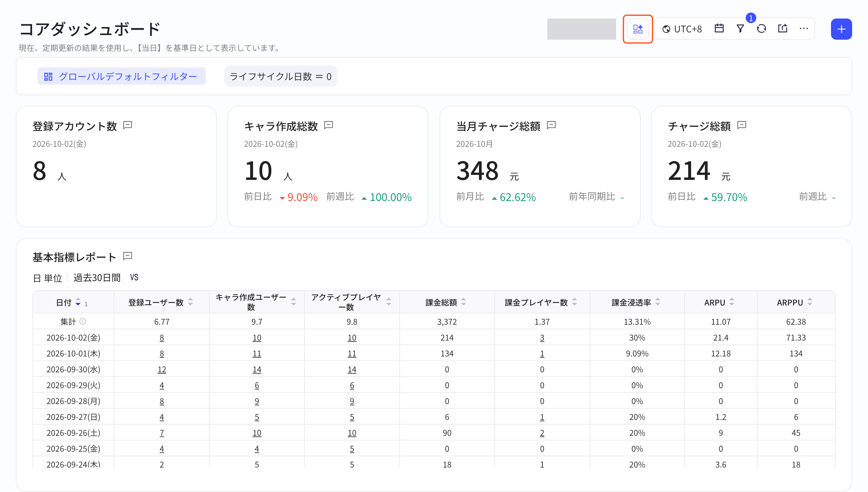The image size is (868, 492).
Task: Open registered users 12 on 2026-09-30
Action: pos(162,369)
